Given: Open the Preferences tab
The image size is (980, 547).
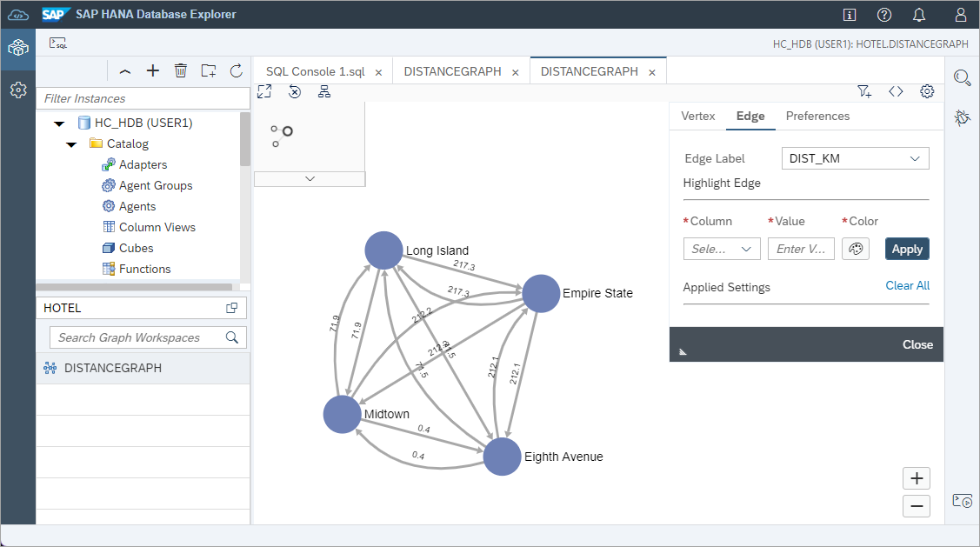Looking at the screenshot, I should pos(817,116).
